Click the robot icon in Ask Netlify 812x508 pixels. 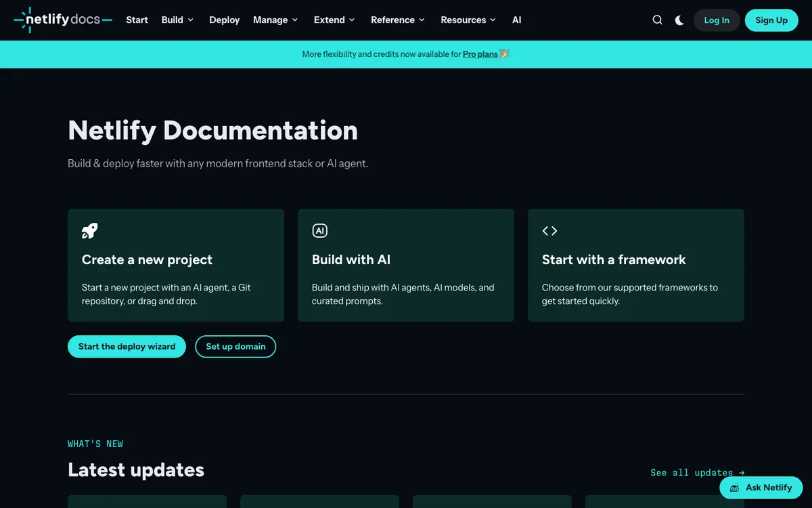[734, 488]
